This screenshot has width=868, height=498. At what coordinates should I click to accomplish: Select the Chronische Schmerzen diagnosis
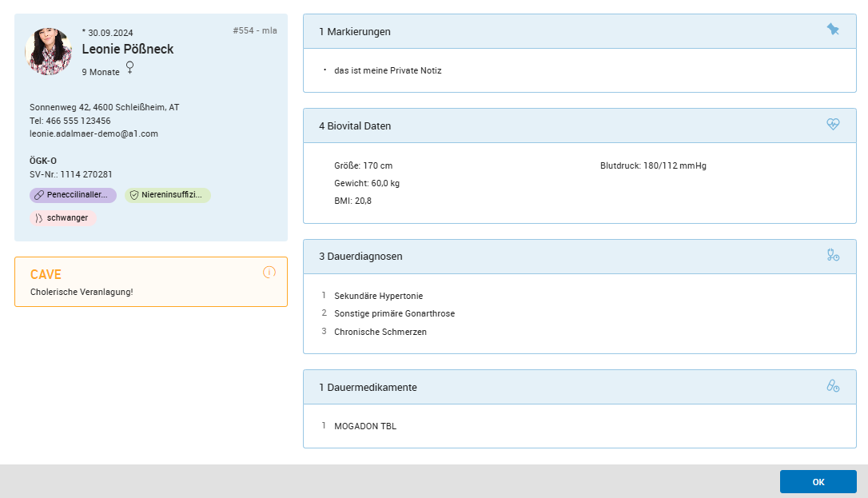(380, 332)
